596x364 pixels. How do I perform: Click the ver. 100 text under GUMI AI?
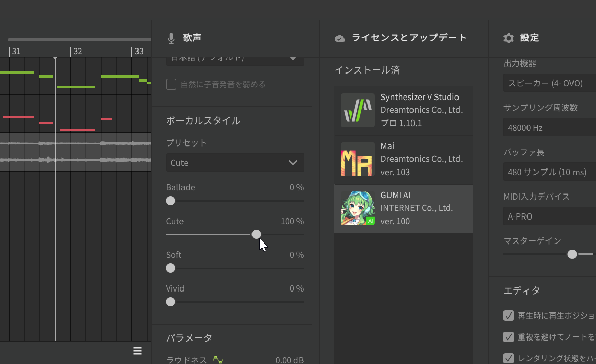click(x=395, y=221)
